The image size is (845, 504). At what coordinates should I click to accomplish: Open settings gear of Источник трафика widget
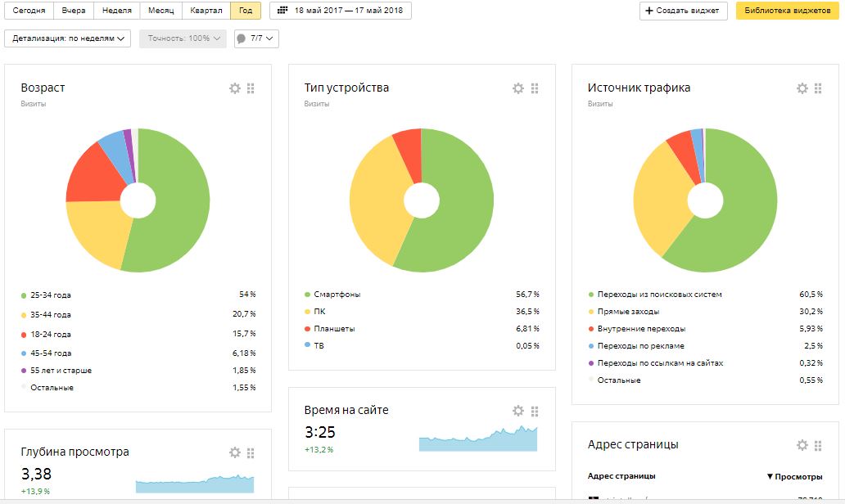point(802,88)
